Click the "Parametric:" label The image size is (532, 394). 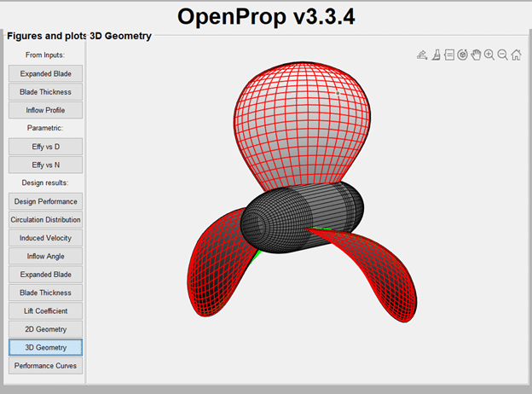(x=45, y=128)
